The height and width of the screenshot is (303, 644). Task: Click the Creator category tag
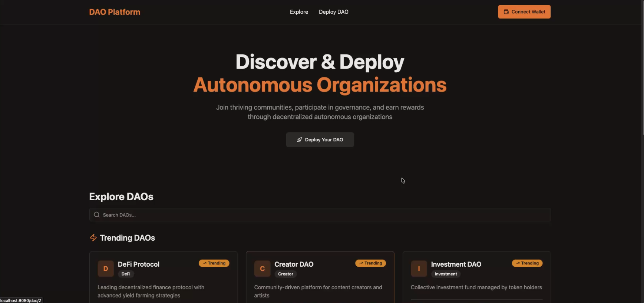click(285, 274)
